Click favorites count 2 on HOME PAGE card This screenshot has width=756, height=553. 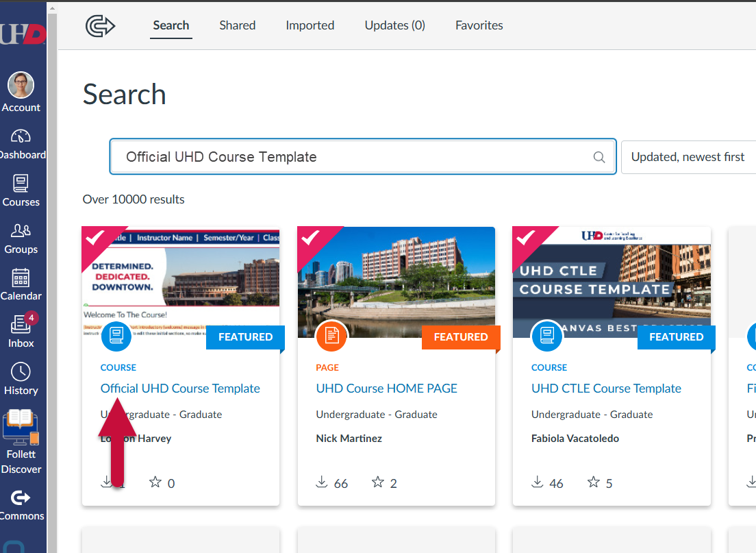394,484
